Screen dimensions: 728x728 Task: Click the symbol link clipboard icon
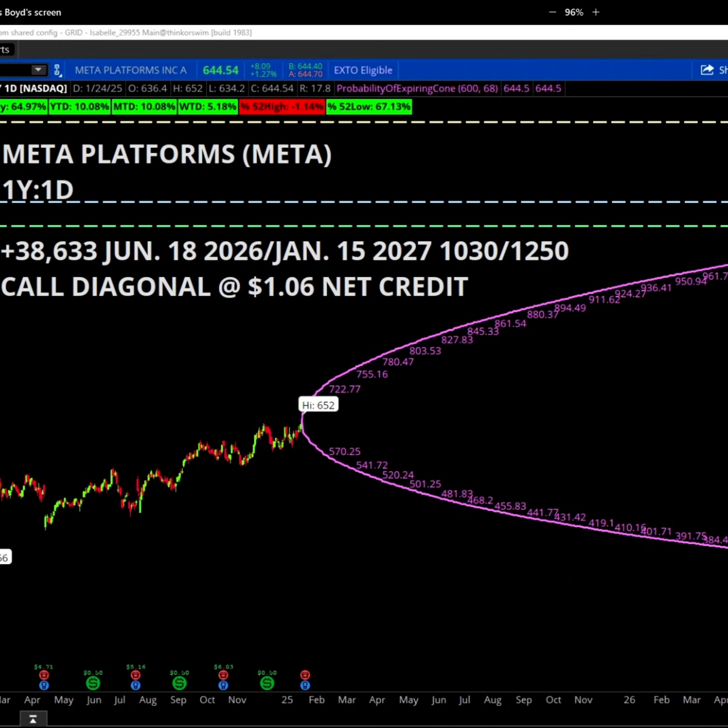(x=57, y=70)
